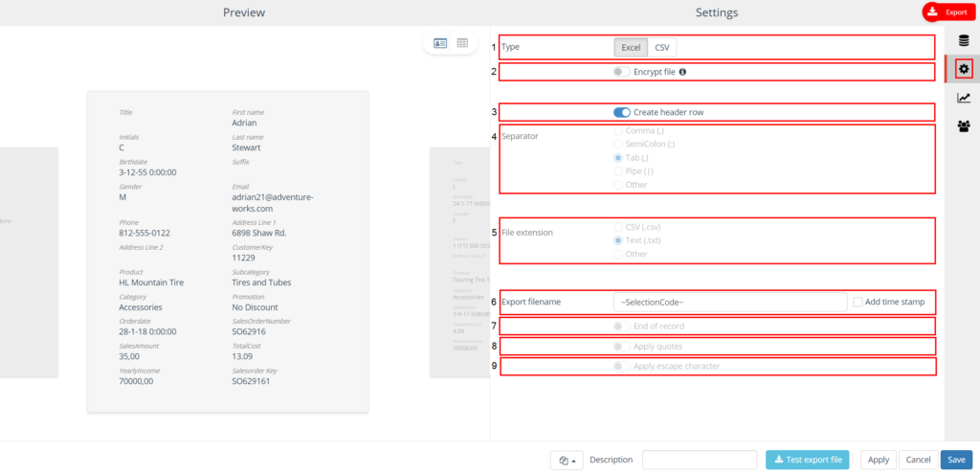Switch preview to table grid view

pyautogui.click(x=463, y=43)
